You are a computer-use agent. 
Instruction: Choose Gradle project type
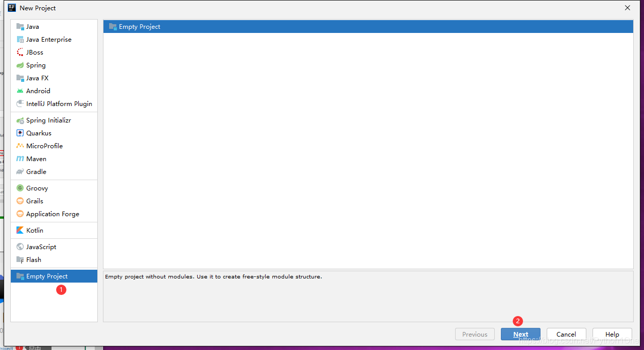click(x=54, y=172)
